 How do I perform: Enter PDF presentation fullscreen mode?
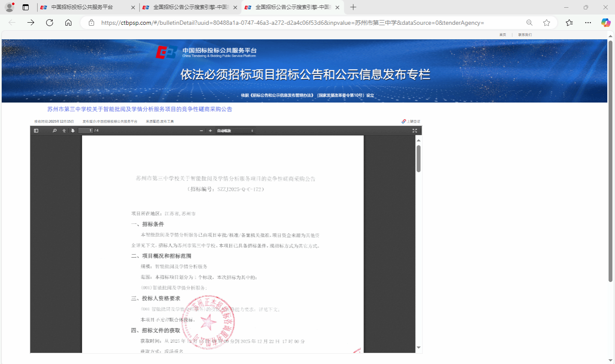click(414, 131)
